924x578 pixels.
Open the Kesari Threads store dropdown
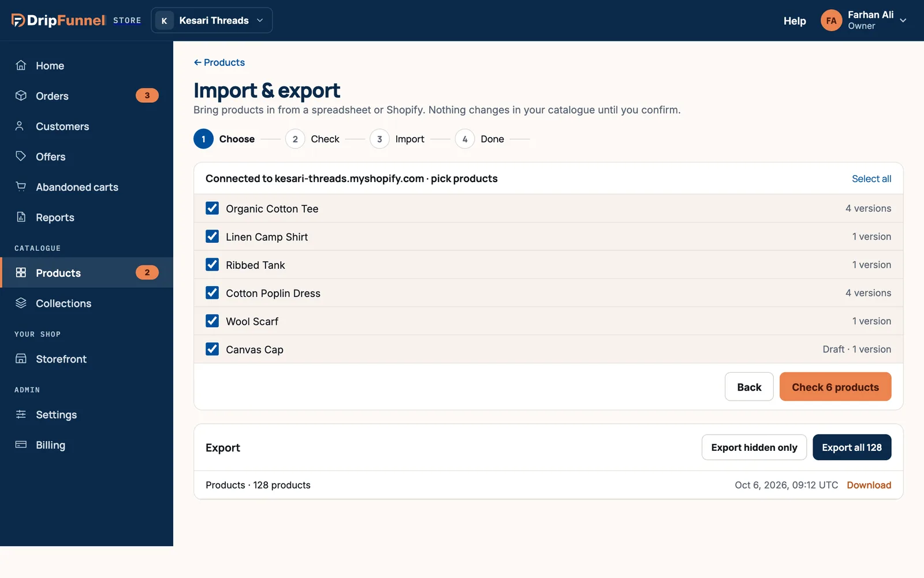click(x=211, y=20)
